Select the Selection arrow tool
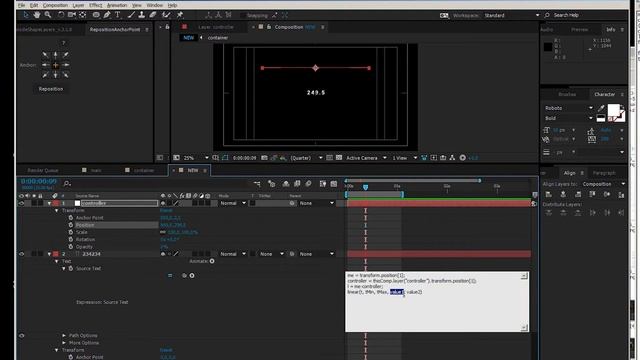 [26, 15]
